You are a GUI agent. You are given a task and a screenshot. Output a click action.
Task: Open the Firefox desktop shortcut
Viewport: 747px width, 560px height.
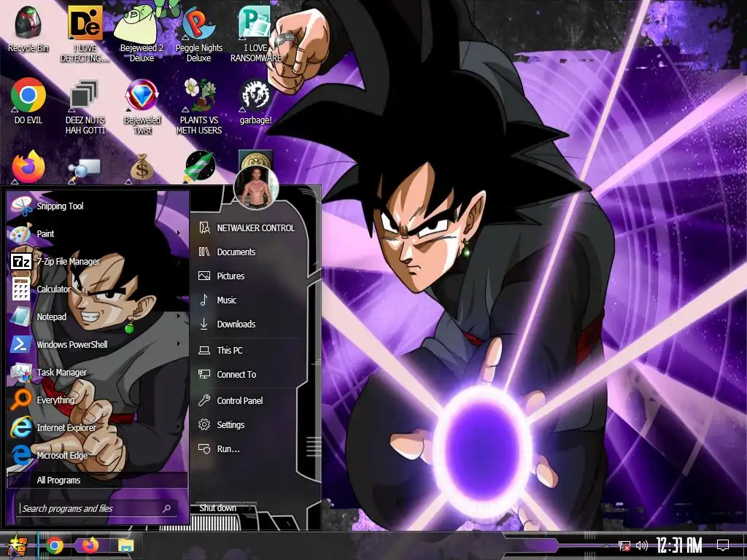[28, 167]
